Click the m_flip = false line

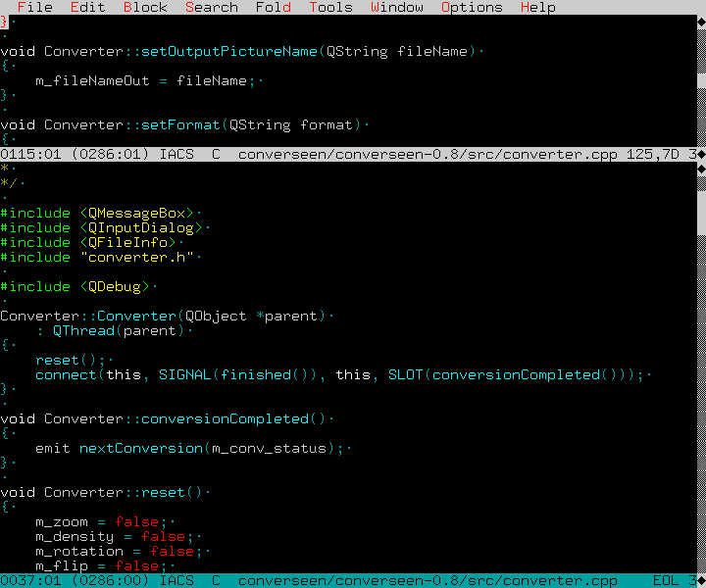click(101, 566)
